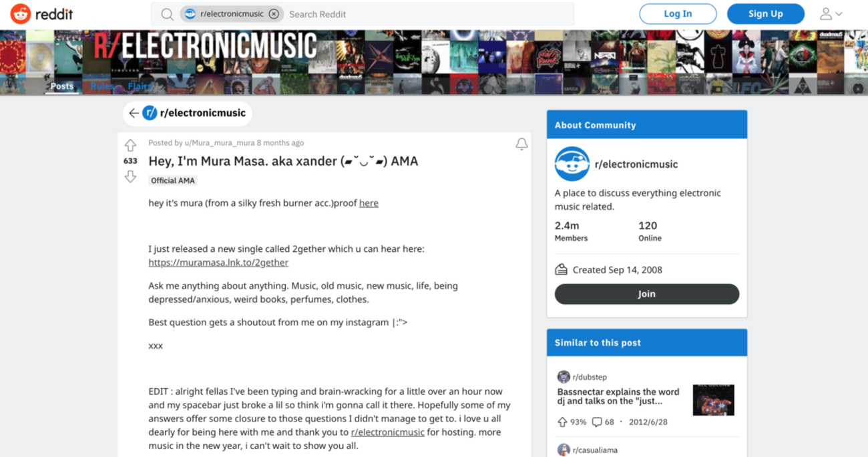Viewport: 868px width, 457px height.
Task: Open the muramasa.lnk.to/2gether link
Action: point(218,263)
